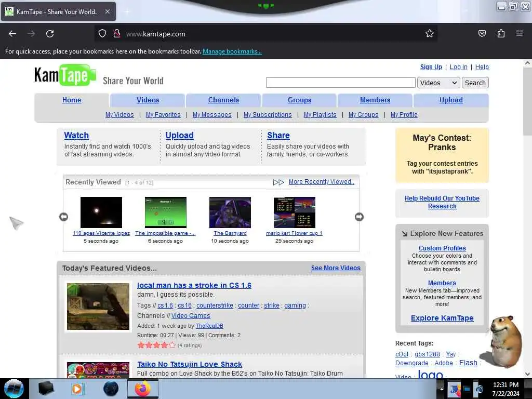
Task: Open media player taskbar icon
Action: pyautogui.click(x=77, y=389)
